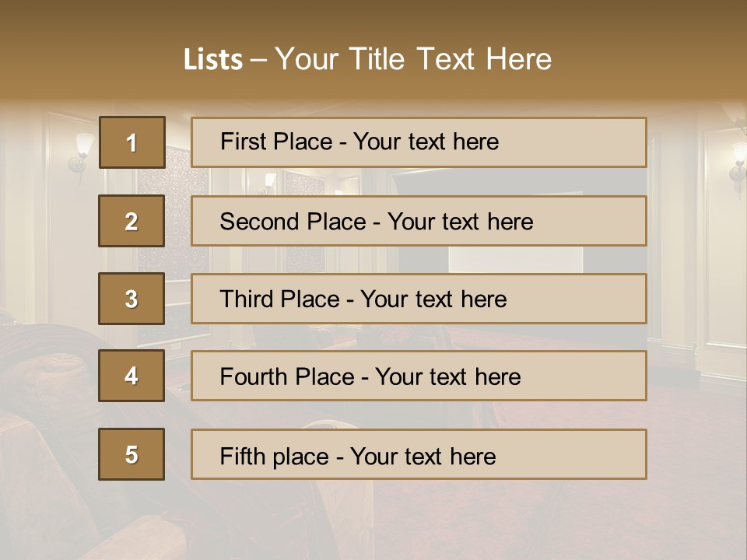Click the bold word 'Lists' in title
This screenshot has width=747, height=560.
click(212, 60)
